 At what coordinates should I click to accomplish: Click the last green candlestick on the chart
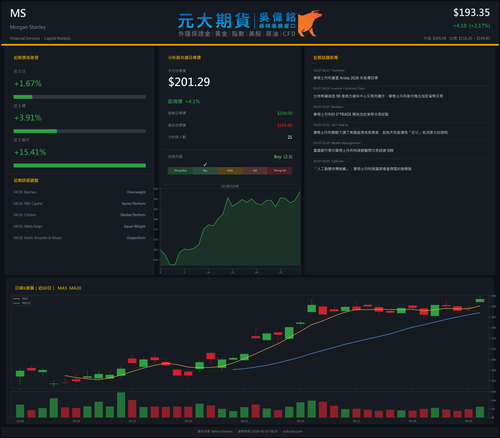pyautogui.click(x=480, y=300)
